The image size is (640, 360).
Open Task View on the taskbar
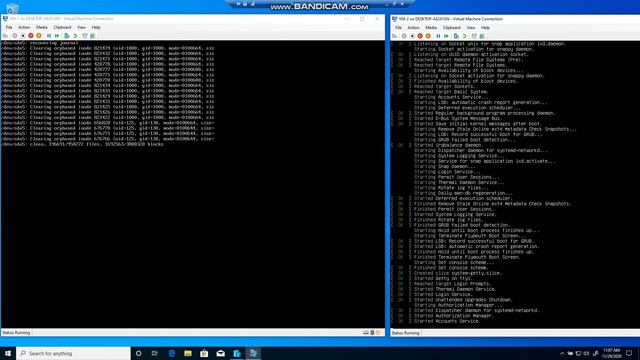pyautogui.click(x=155, y=353)
